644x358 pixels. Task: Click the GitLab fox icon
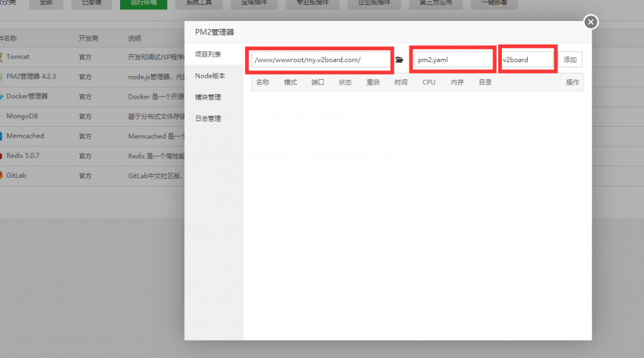1,175
